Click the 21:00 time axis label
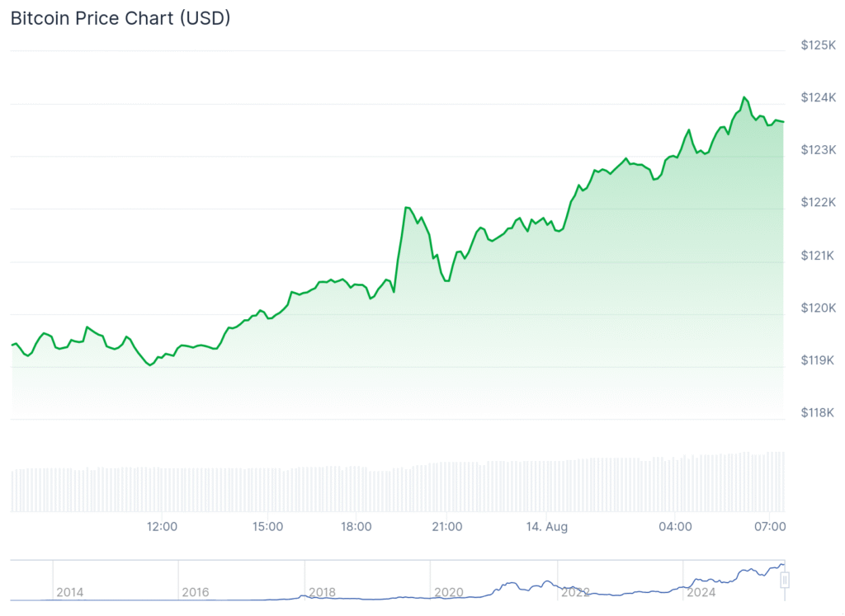845x616 pixels. pyautogui.click(x=446, y=526)
